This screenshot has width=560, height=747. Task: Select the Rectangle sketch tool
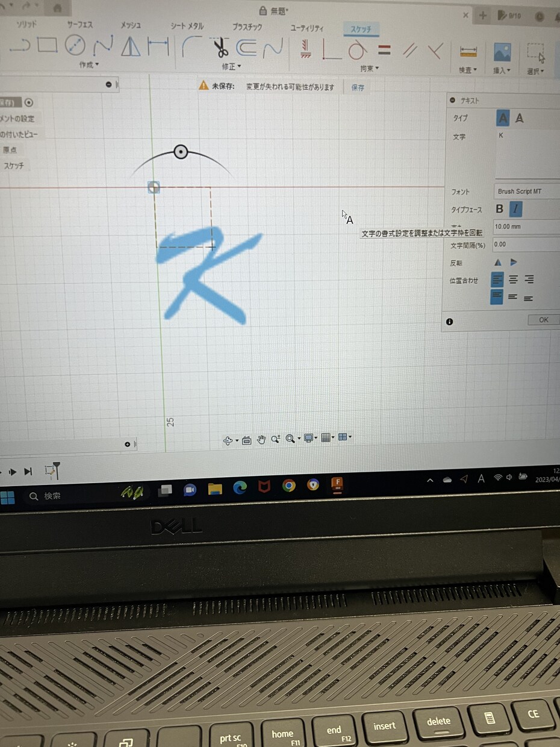[x=47, y=45]
